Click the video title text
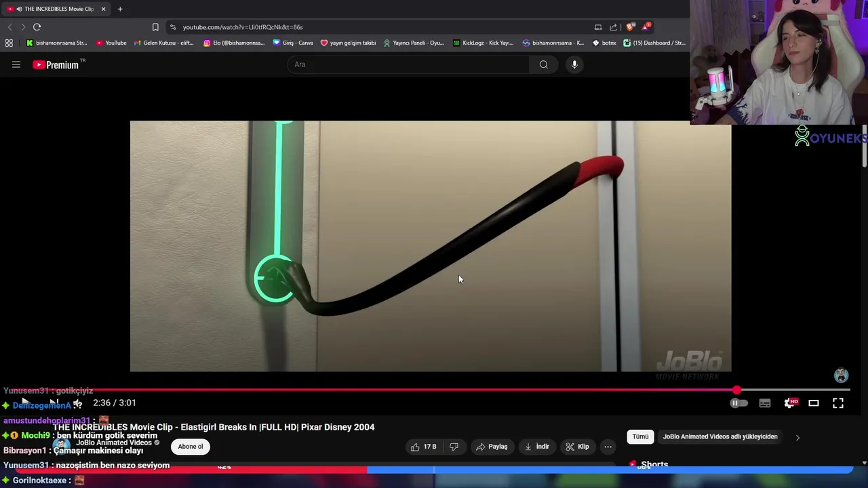Viewport: 868px width, 488px height. (x=214, y=427)
